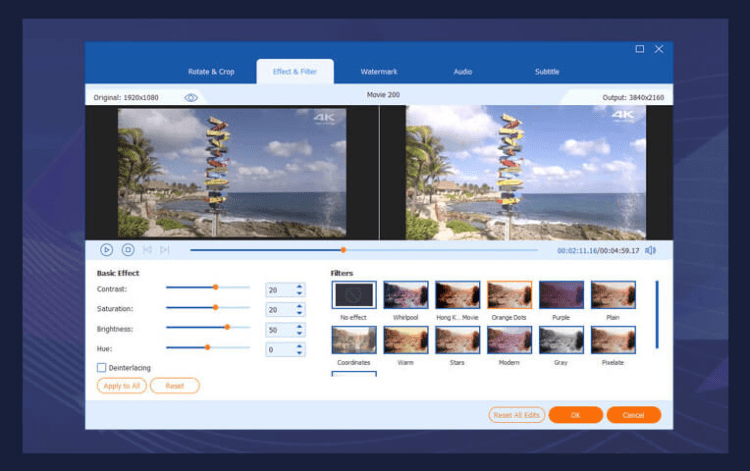This screenshot has height=471, width=750.
Task: Reset the basic effect settings
Action: click(x=175, y=386)
